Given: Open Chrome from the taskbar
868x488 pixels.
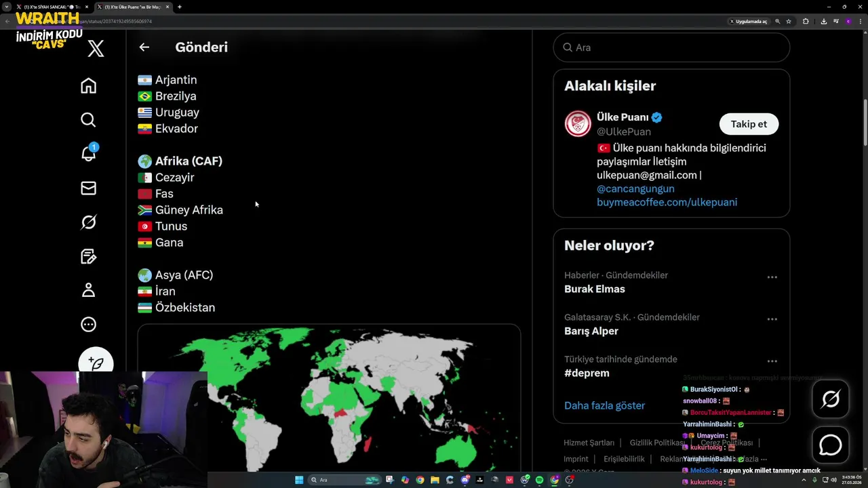Looking at the screenshot, I should pyautogui.click(x=420, y=480).
